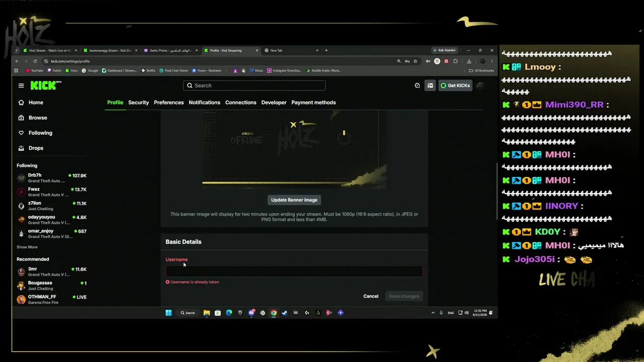Viewport: 644px width, 362px height.
Task: Switch to the Profile settings tab
Action: pyautogui.click(x=115, y=103)
